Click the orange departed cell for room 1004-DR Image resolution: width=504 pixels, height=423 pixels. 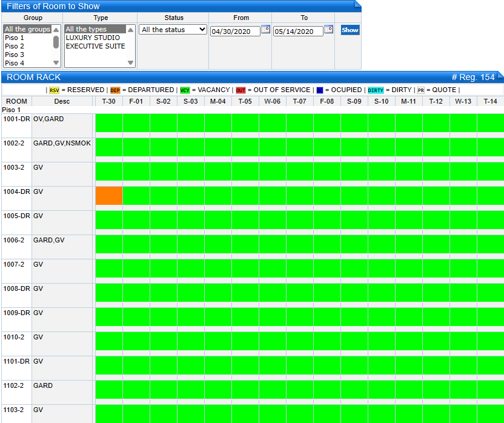[x=109, y=196]
